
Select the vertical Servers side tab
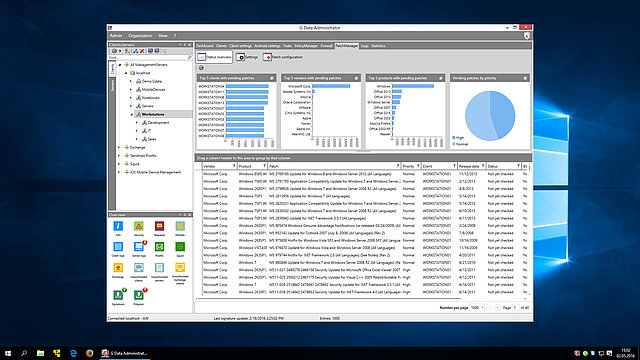[x=112, y=85]
